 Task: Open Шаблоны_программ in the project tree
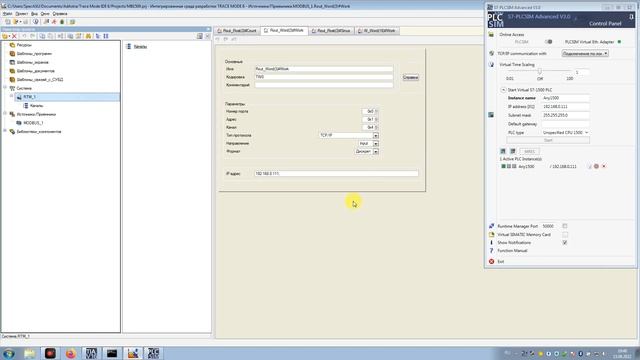tap(34, 54)
